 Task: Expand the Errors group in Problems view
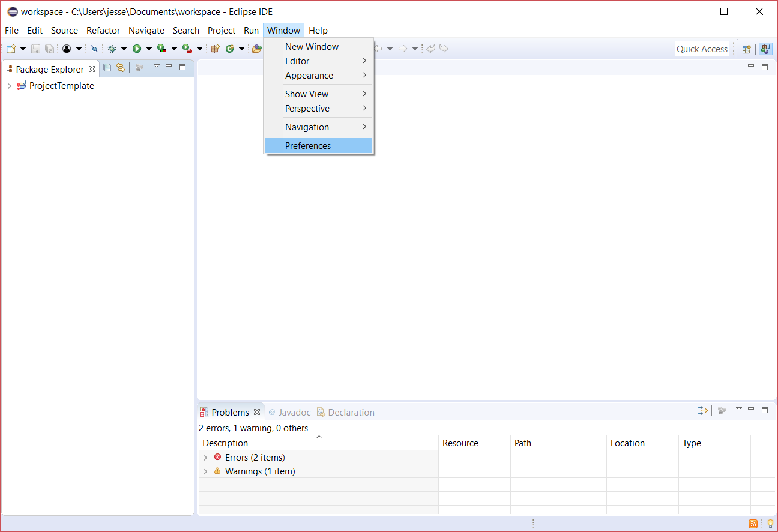(206, 457)
